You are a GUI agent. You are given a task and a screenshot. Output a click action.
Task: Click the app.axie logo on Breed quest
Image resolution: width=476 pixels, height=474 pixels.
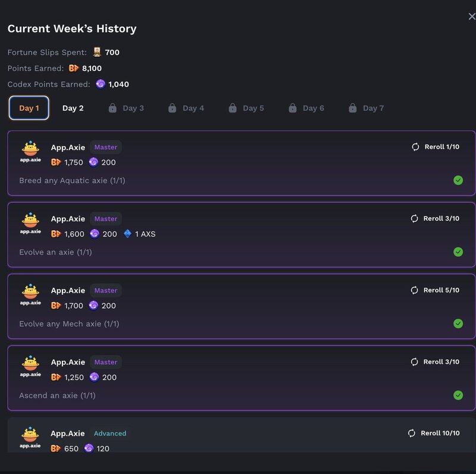tap(30, 152)
